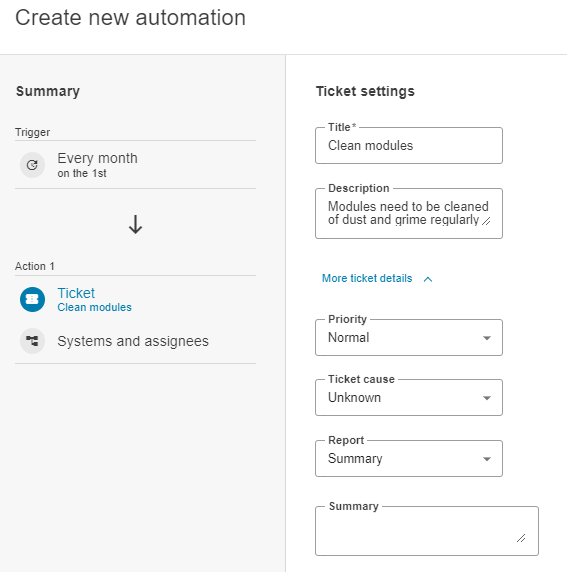Click the Description field resize handle
Viewport: 567px width, 572px height.
point(486,221)
